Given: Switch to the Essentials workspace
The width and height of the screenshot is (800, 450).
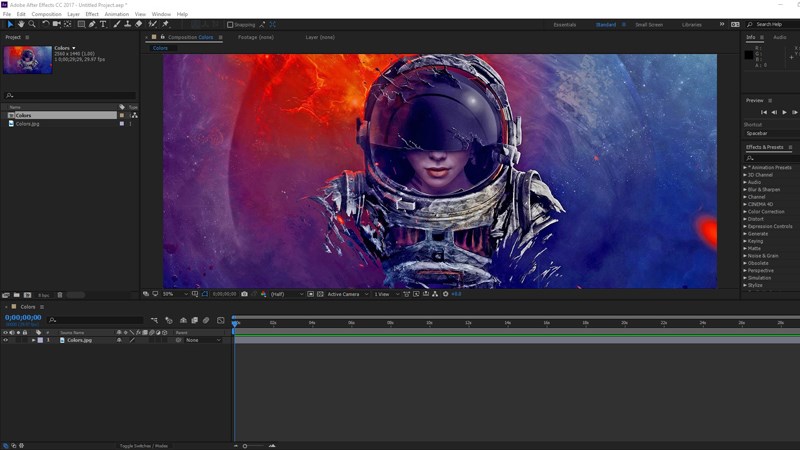Looking at the screenshot, I should (564, 24).
